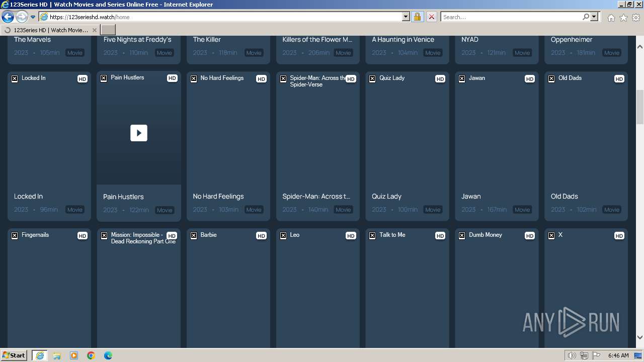
Task: Click the IE Forward navigation button
Action: 22,17
